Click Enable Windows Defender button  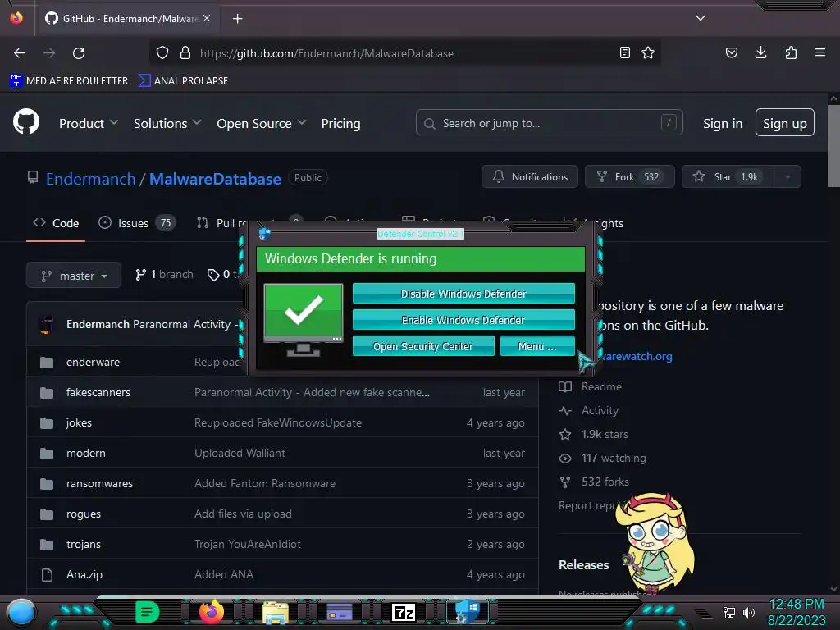point(463,320)
